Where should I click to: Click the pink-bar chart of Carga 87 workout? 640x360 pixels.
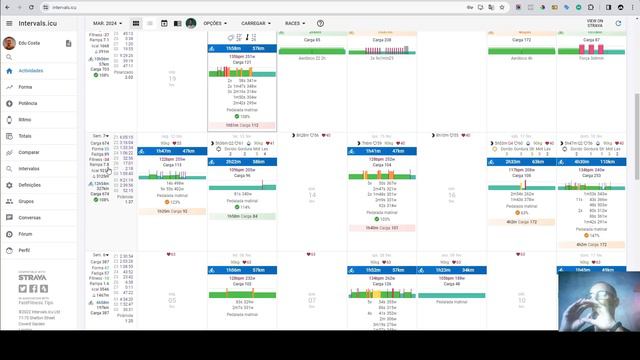tap(591, 50)
